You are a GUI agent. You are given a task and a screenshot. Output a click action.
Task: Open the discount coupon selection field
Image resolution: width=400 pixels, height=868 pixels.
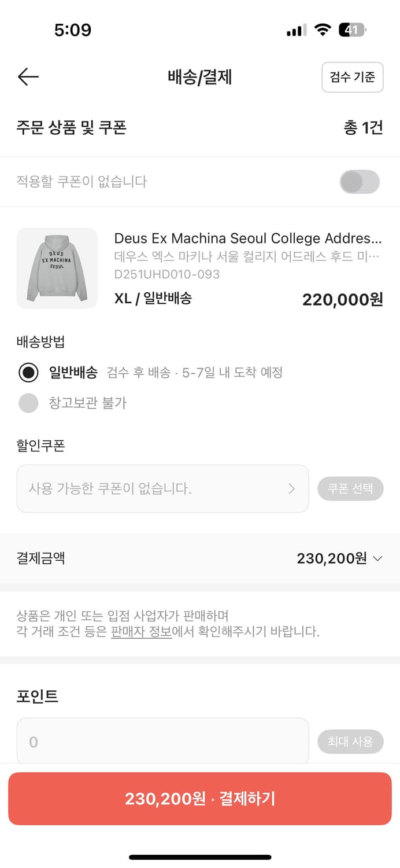[162, 489]
